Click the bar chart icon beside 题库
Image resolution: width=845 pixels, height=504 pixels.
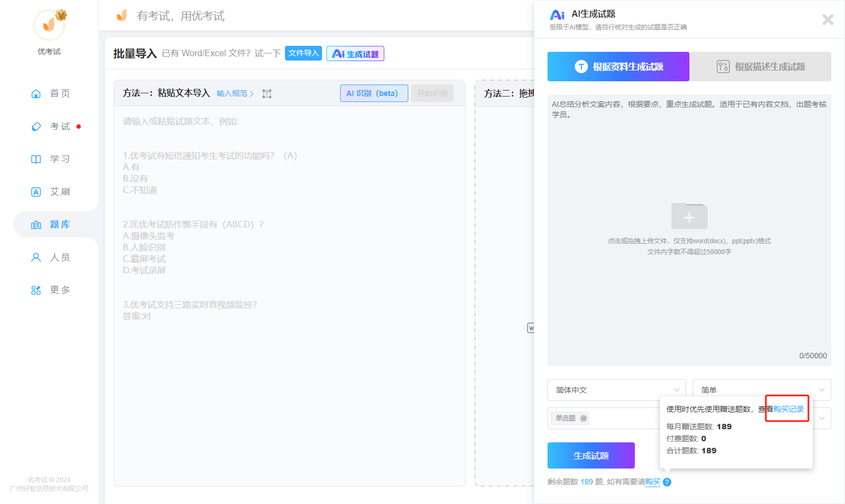point(36,225)
